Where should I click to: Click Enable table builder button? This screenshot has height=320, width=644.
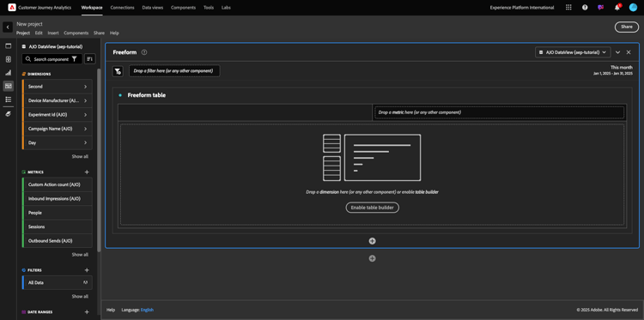372,208
